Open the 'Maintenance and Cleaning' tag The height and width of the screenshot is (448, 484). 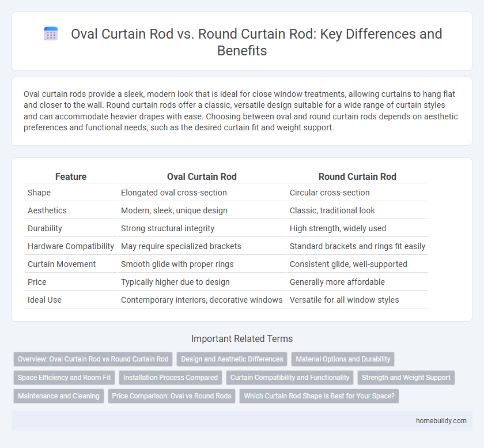[x=59, y=396]
